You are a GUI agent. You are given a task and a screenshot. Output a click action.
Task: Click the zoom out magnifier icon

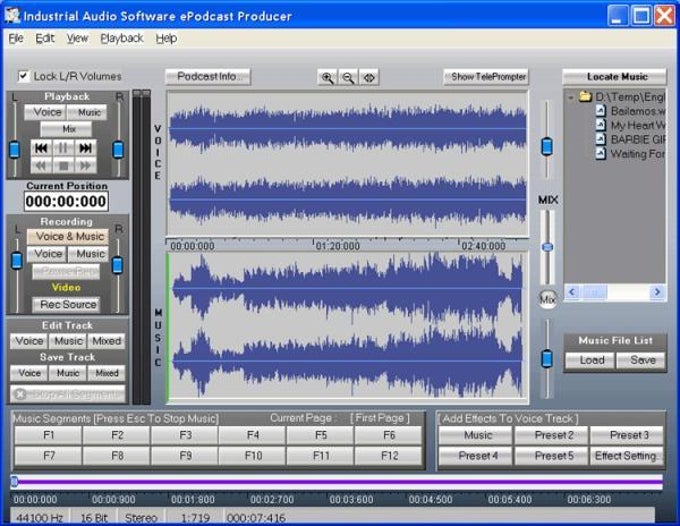coord(348,78)
